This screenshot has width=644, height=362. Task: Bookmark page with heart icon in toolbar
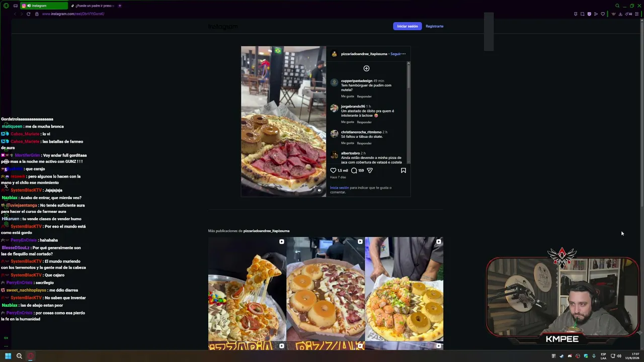(x=603, y=14)
